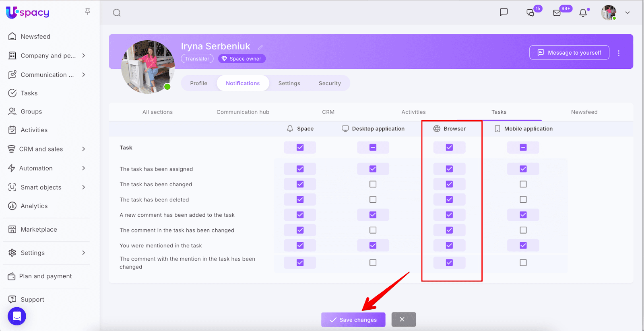The image size is (644, 331).
Task: Expand the CRM and sales submenu
Action: click(x=84, y=149)
